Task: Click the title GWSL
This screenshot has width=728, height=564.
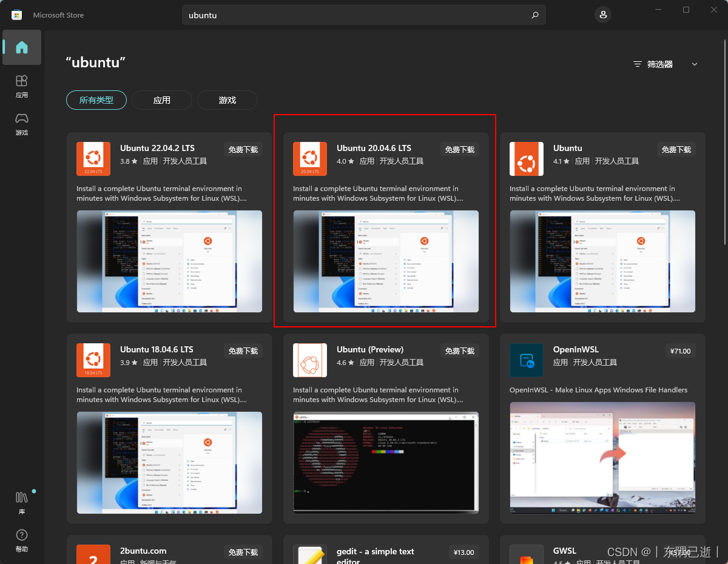Action: coord(565,551)
